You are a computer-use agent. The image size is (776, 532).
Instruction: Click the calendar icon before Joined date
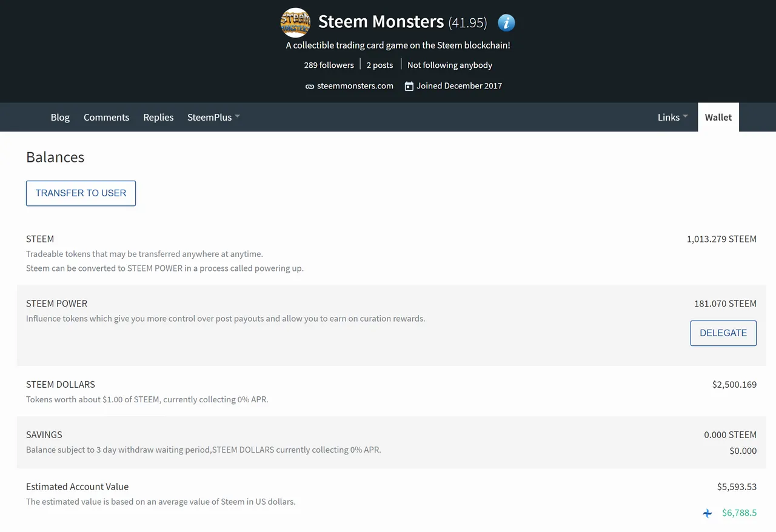pos(409,86)
